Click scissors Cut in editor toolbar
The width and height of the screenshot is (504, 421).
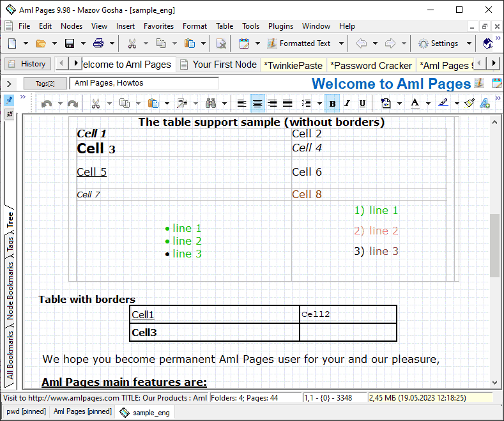click(95, 103)
